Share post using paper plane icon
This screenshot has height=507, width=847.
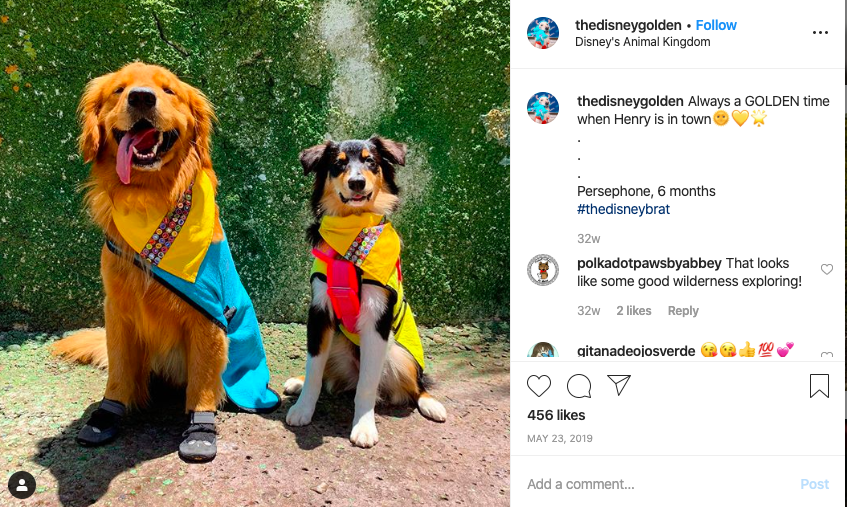(619, 385)
